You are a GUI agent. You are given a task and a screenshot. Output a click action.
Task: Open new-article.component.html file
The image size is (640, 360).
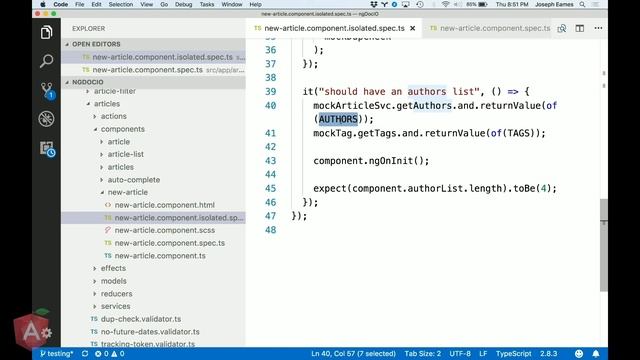click(164, 205)
